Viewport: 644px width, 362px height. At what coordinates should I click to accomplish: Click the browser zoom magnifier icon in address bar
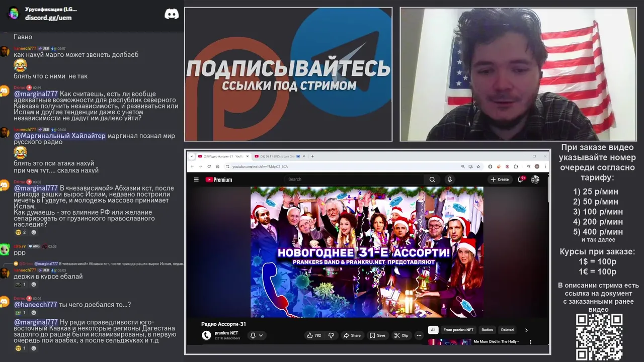[463, 166]
